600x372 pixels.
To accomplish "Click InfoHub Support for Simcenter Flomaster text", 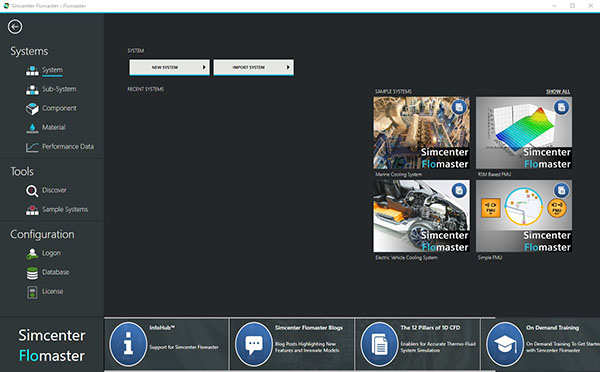I will 184,347.
